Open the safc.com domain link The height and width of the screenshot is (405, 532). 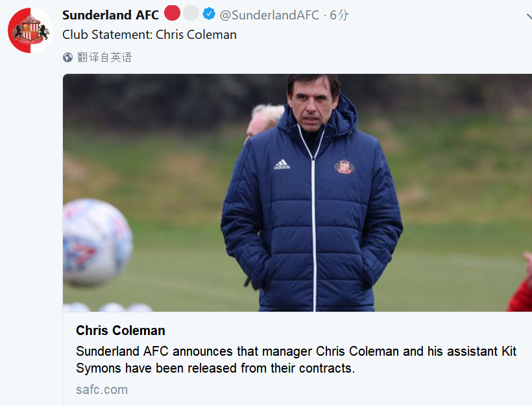pyautogui.click(x=102, y=389)
